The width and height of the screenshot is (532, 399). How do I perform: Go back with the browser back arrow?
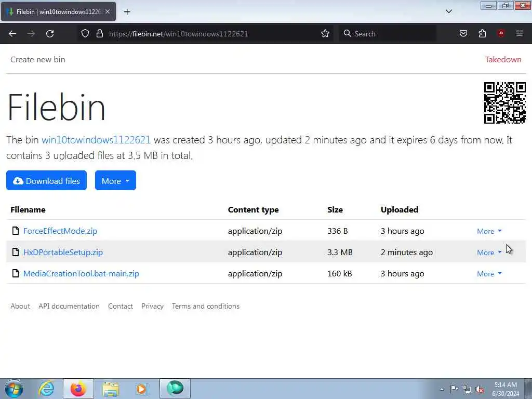(12, 34)
